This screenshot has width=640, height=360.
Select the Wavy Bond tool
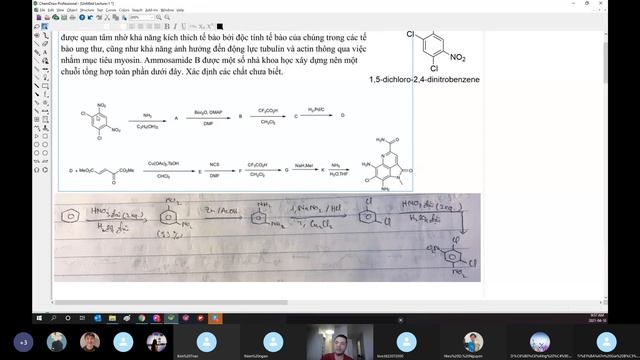click(37, 111)
